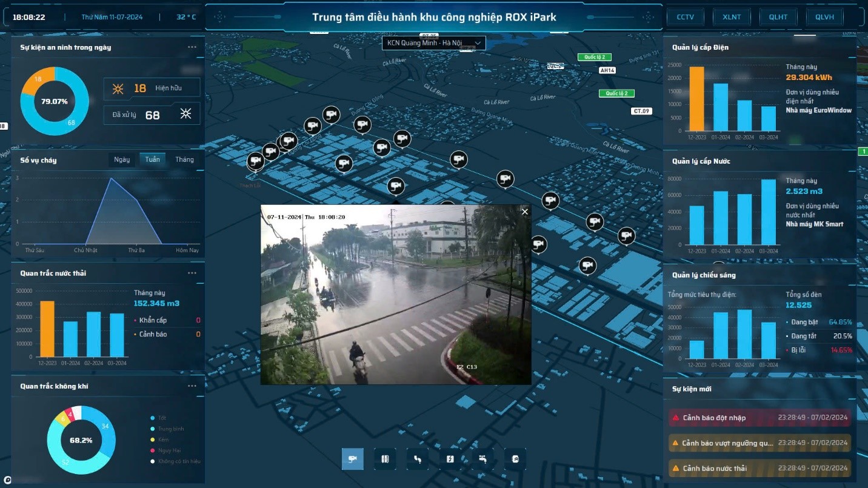The height and width of the screenshot is (488, 868).
Task: Click the last bottom toolbar layer icon
Action: (515, 459)
